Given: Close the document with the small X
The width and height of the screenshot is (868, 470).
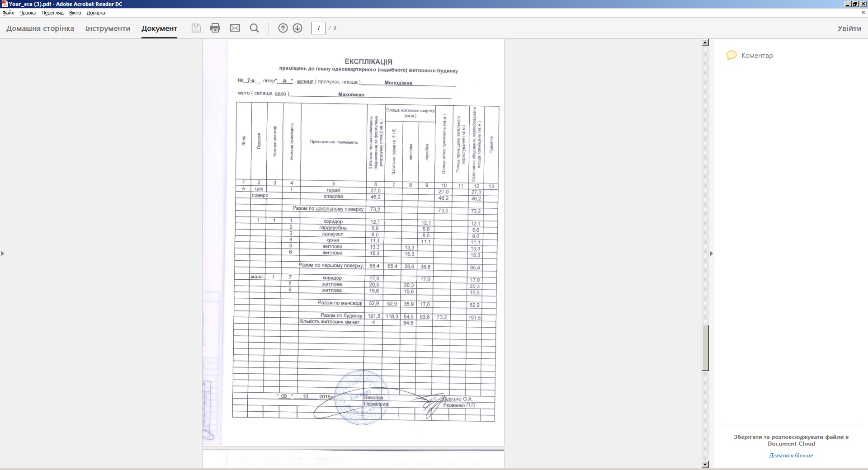Looking at the screenshot, I should 863,13.
